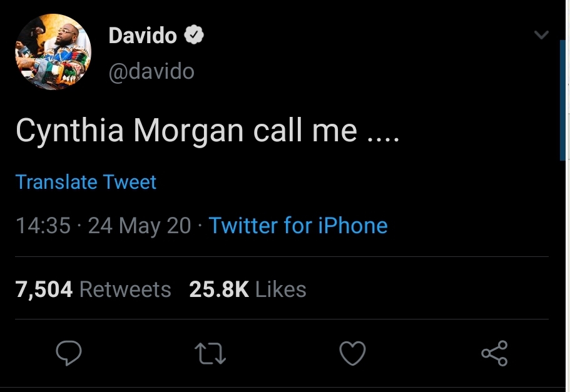Open the @davido handle link

pyautogui.click(x=151, y=72)
